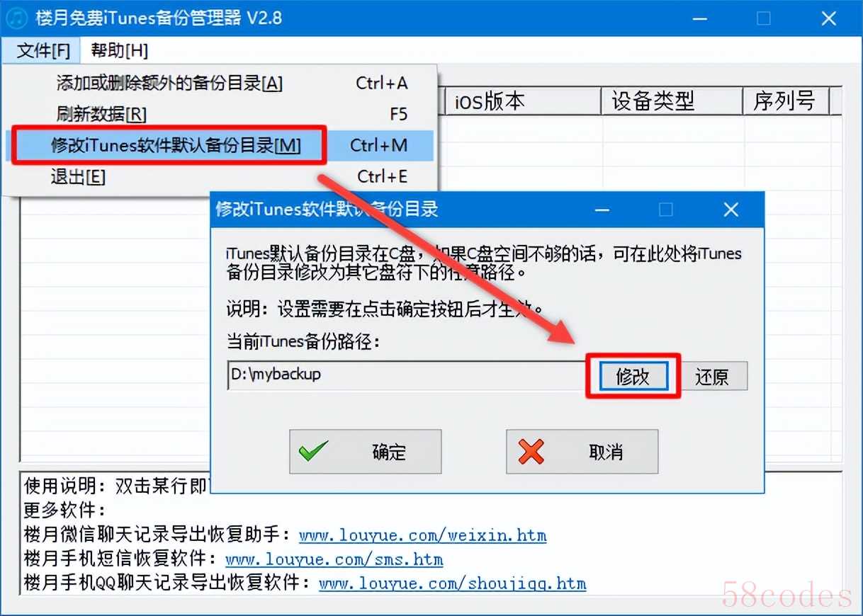The image size is (863, 616).
Task: Open the www.louyue.com/shoujiqq.htm link
Action: (x=453, y=583)
